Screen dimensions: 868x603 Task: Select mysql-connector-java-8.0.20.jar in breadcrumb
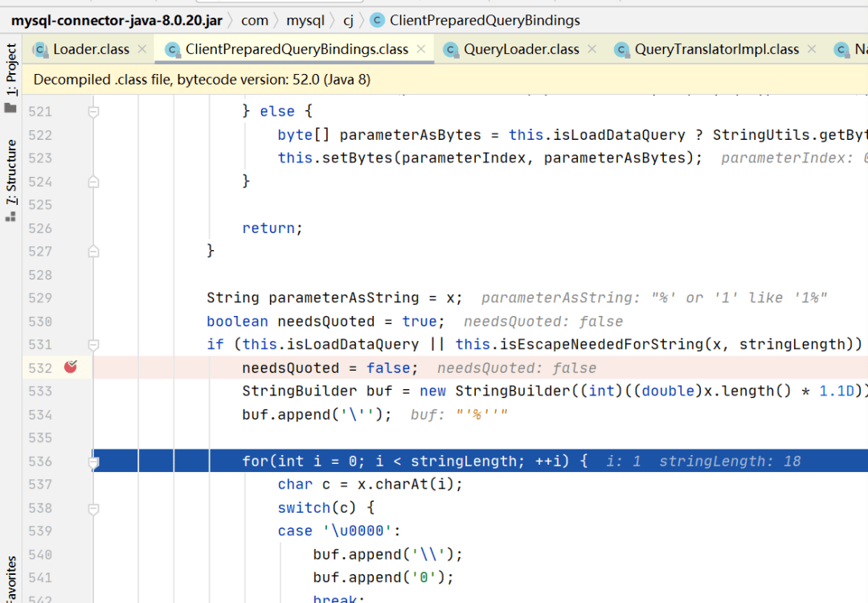[x=117, y=20]
